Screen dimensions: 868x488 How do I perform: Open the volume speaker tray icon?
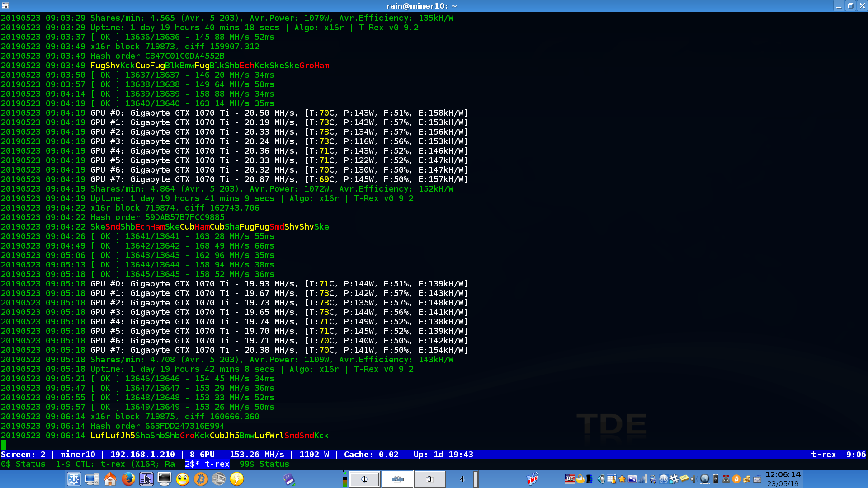point(601,479)
